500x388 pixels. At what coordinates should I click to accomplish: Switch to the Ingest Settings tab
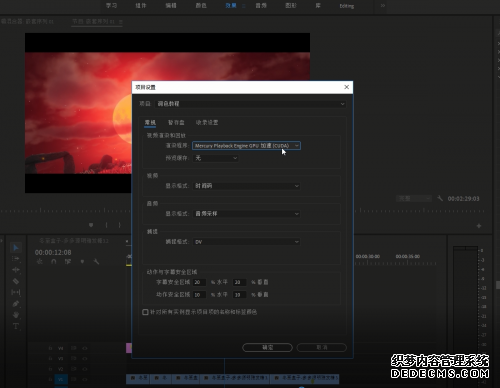[x=207, y=123]
